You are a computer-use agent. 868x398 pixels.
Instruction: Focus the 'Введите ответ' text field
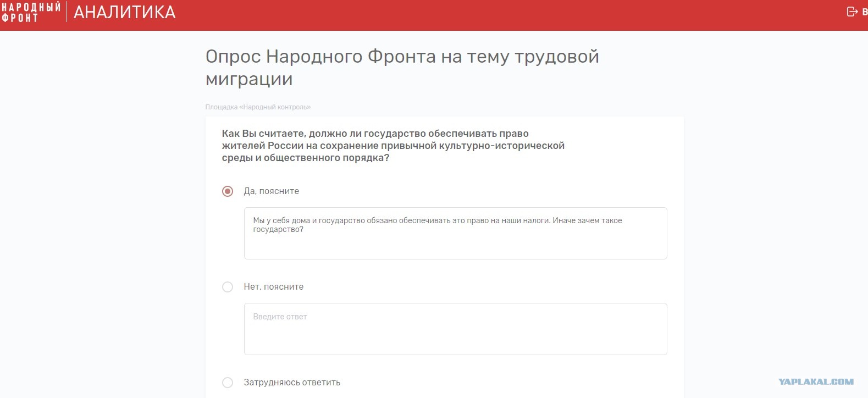pyautogui.click(x=455, y=329)
